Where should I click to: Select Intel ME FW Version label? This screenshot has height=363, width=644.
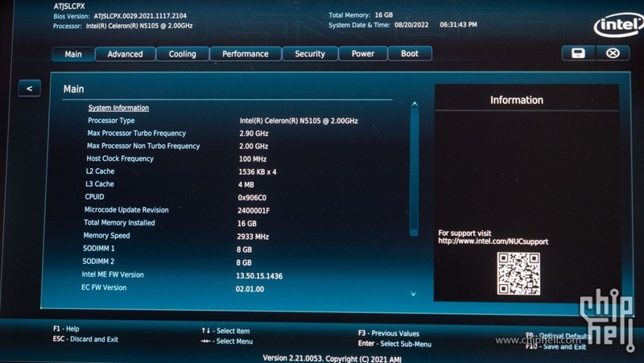(113, 274)
